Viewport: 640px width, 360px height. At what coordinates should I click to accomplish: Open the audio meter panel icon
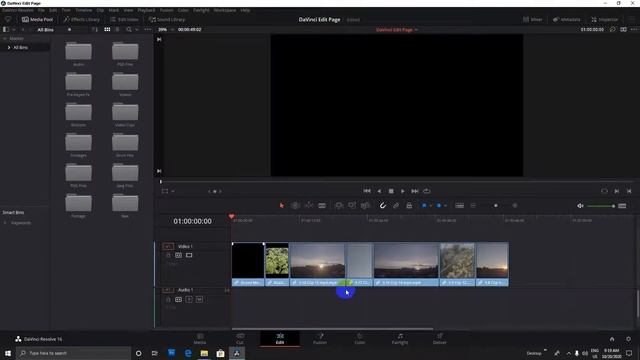[622, 206]
